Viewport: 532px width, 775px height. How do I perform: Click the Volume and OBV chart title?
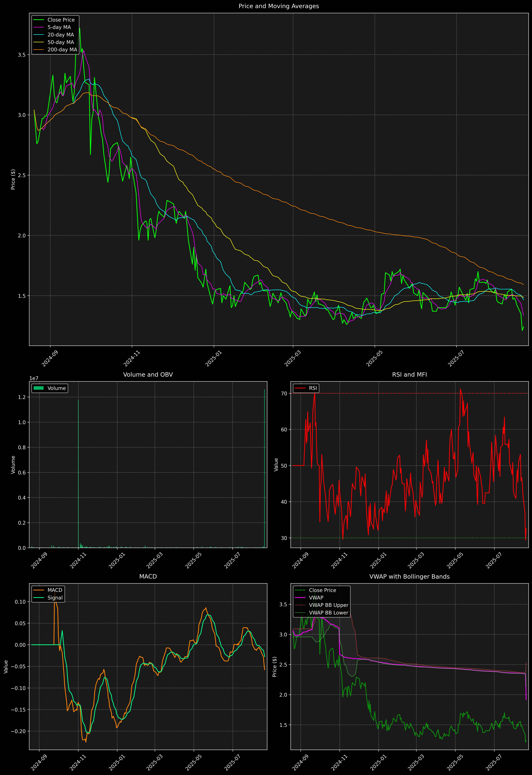148,374
